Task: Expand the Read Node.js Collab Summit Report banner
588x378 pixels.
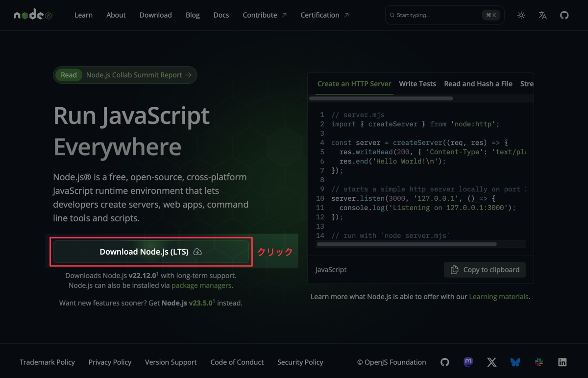Action: 125,74
